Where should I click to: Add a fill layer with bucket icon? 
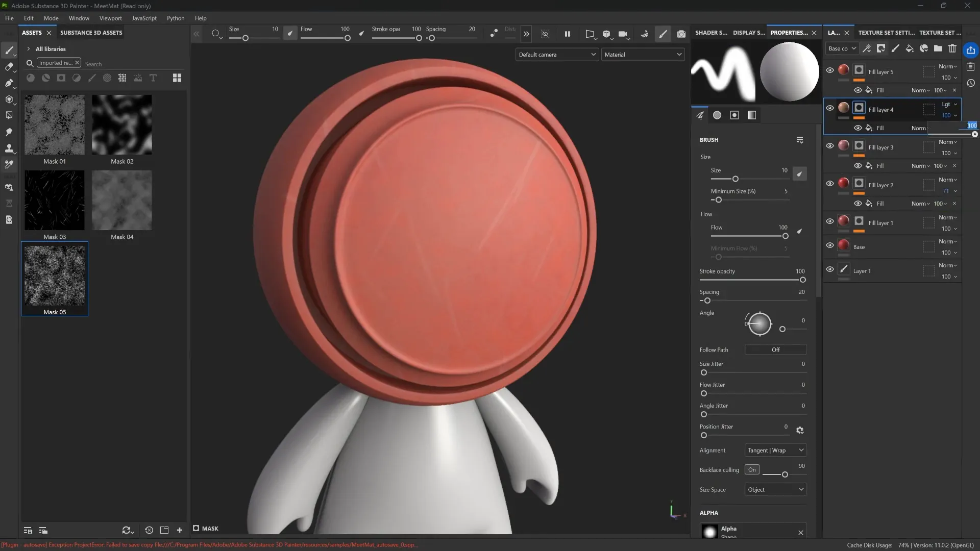[x=909, y=48]
